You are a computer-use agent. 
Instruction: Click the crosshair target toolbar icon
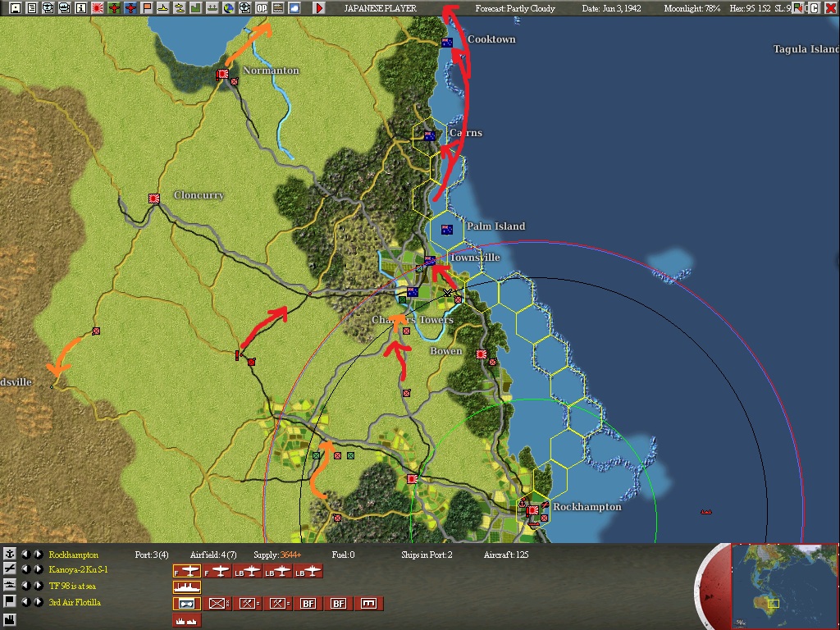point(244,8)
